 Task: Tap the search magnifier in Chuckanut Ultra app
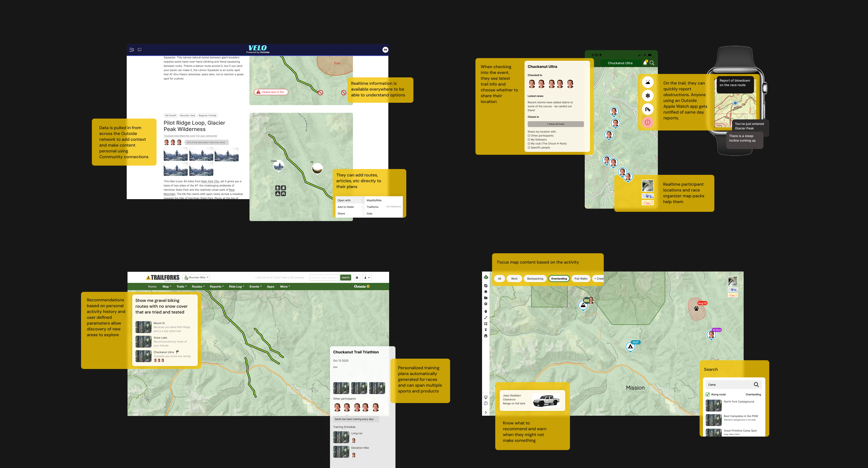[652, 63]
